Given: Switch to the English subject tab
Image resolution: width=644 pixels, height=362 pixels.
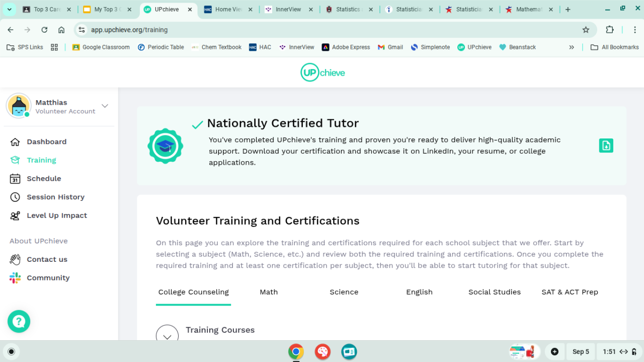Looking at the screenshot, I should point(419,292).
